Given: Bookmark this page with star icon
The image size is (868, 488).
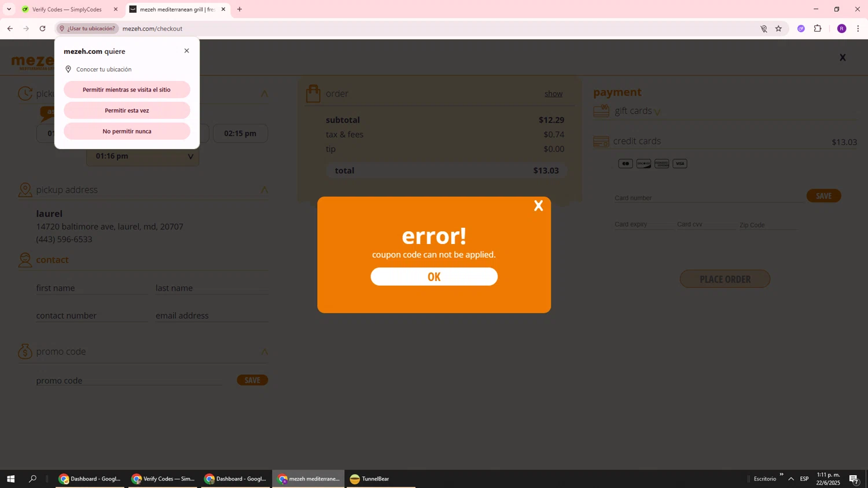Looking at the screenshot, I should pos(778,28).
